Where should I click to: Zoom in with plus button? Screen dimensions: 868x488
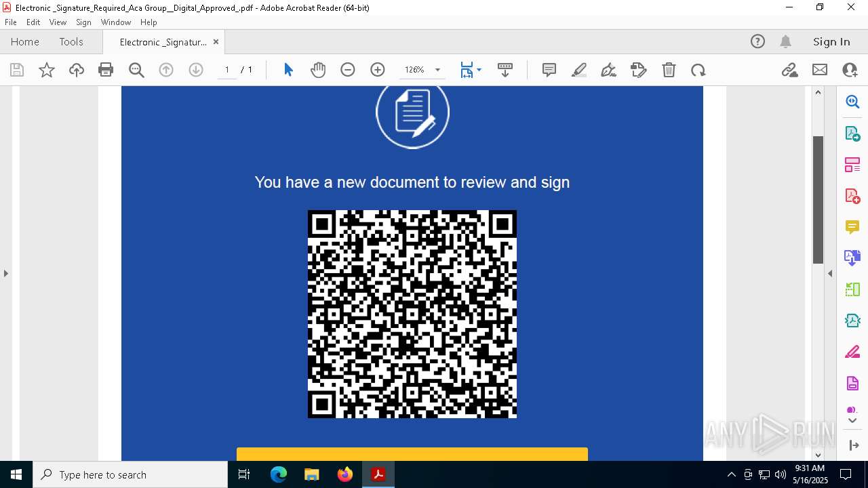click(x=378, y=70)
